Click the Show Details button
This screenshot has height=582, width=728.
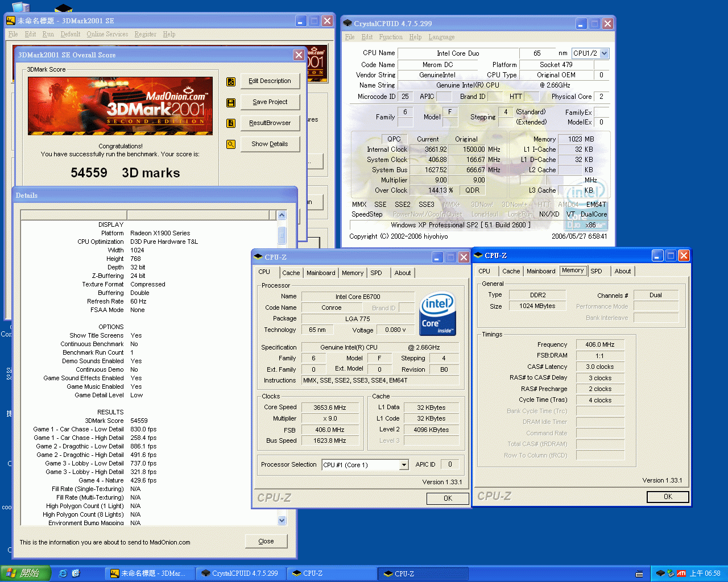click(x=270, y=144)
